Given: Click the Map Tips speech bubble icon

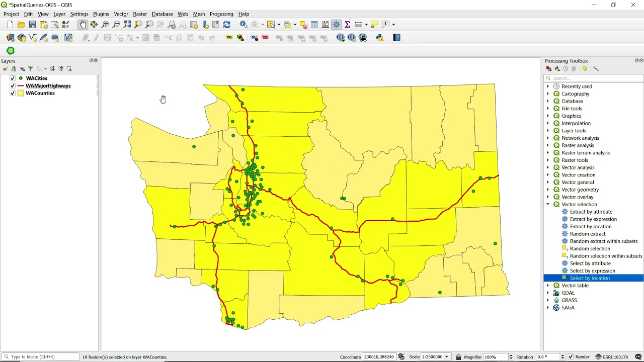Looking at the screenshot, I should coord(374,24).
